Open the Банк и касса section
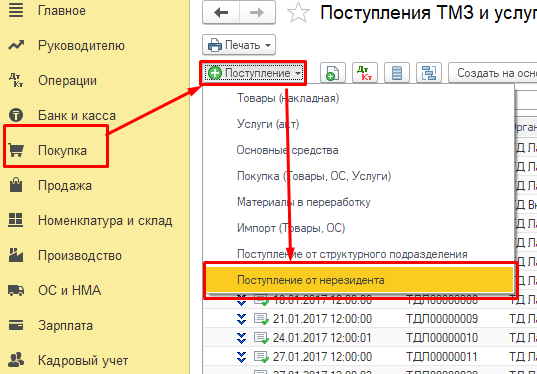This screenshot has width=537, height=374. [x=77, y=115]
